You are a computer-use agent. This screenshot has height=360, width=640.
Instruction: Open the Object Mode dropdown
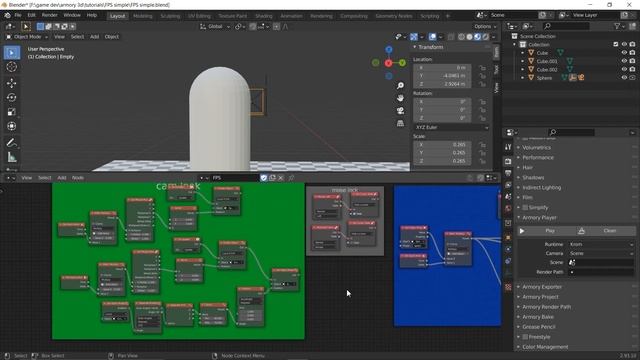pyautogui.click(x=27, y=37)
